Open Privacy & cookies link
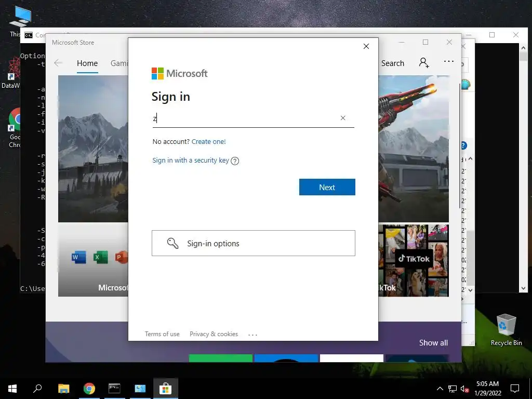This screenshot has width=532, height=399. (x=214, y=334)
